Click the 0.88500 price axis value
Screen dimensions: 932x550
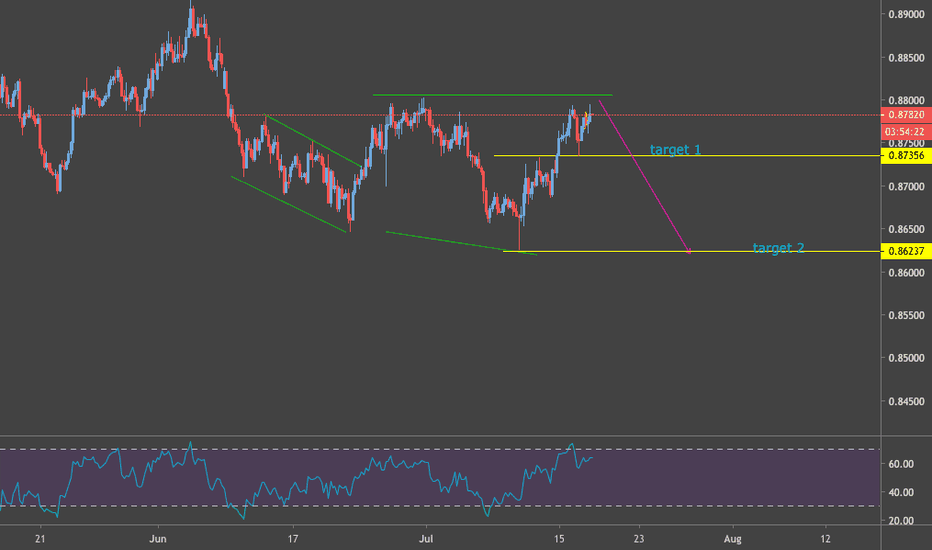(906, 58)
